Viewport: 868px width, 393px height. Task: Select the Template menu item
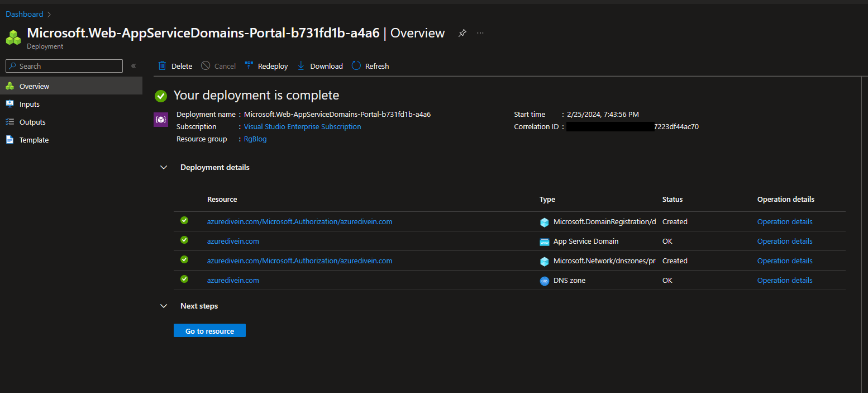click(x=34, y=140)
